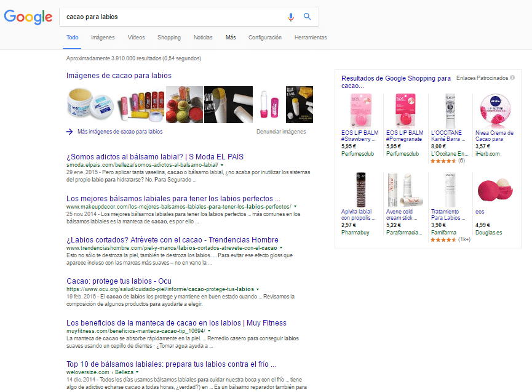Click the L'Occitane Karité stick product image
This screenshot has width=532, height=392.
click(450, 111)
